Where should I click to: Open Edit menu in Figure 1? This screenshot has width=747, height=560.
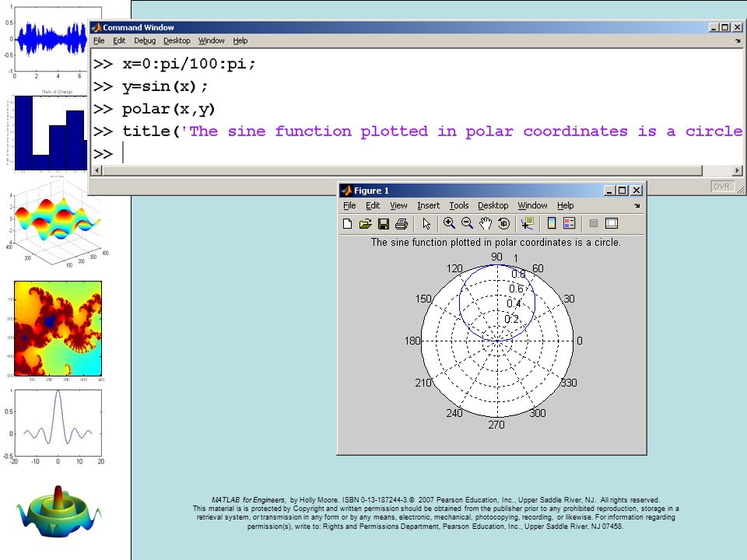(x=373, y=205)
